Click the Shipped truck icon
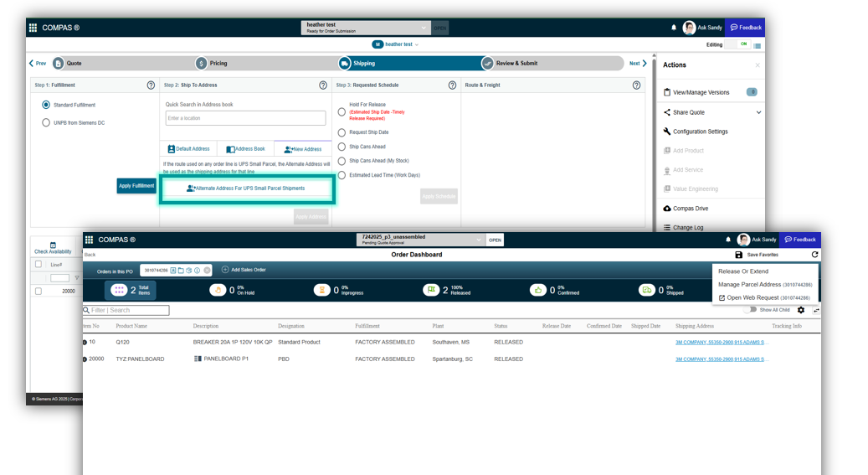868x475 pixels. (646, 290)
